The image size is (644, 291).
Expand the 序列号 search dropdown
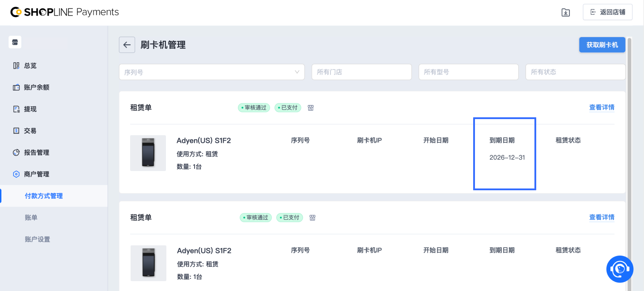tap(212, 72)
